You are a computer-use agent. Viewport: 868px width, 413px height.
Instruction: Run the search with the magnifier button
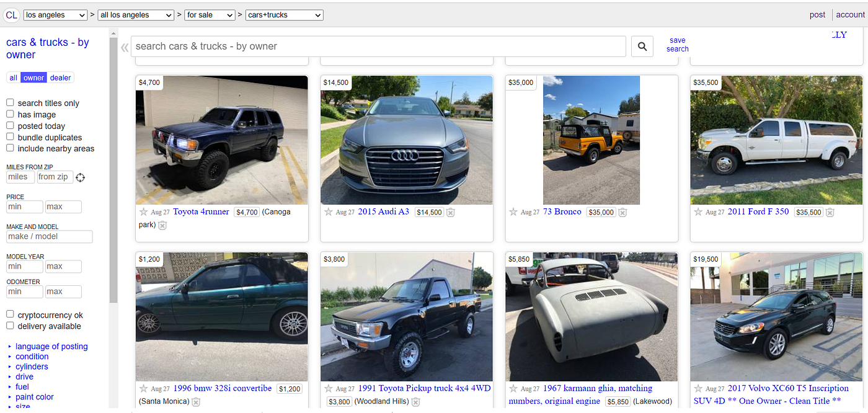642,47
